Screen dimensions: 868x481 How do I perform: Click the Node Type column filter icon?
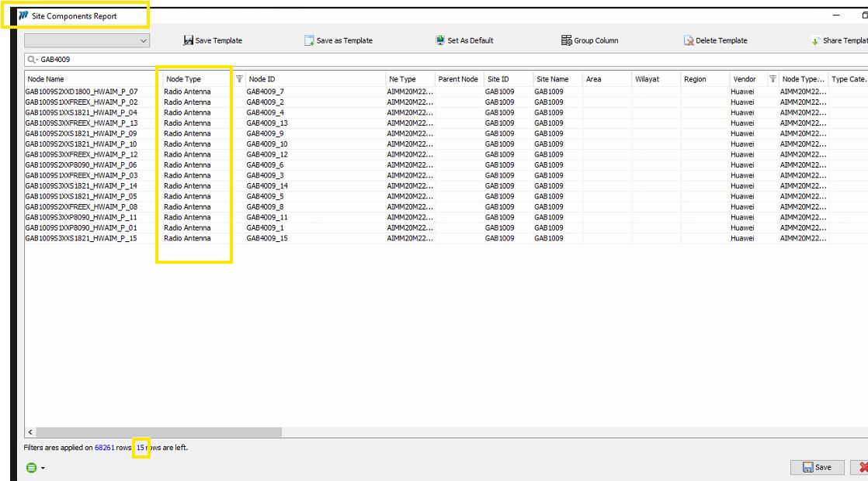(239, 79)
